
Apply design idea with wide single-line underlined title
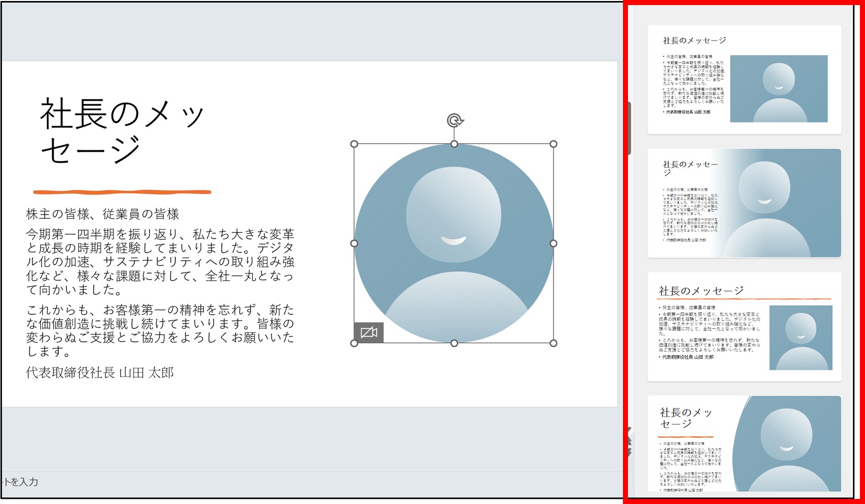(744, 326)
